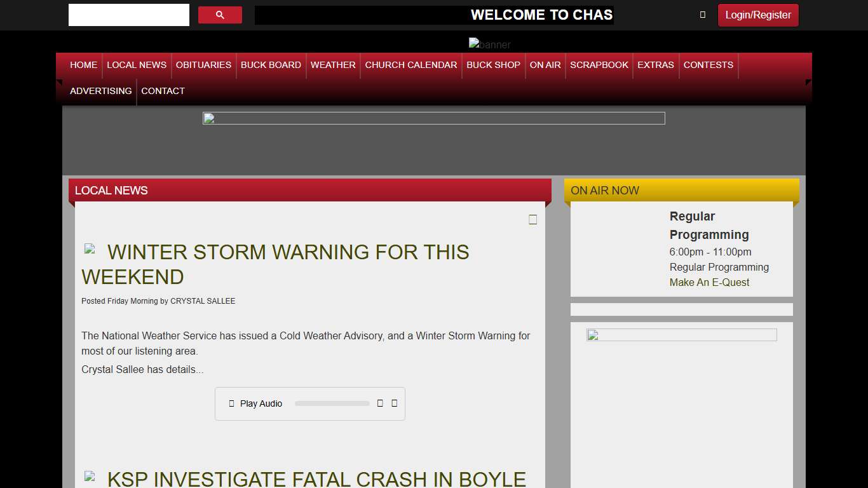Open Obituaries from the navigation bar

coord(203,65)
